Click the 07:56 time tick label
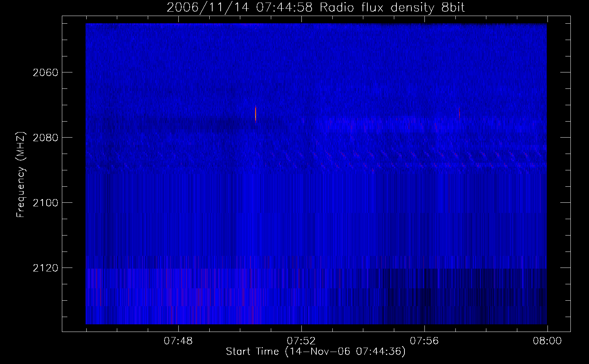The height and width of the screenshot is (364, 589). click(424, 341)
